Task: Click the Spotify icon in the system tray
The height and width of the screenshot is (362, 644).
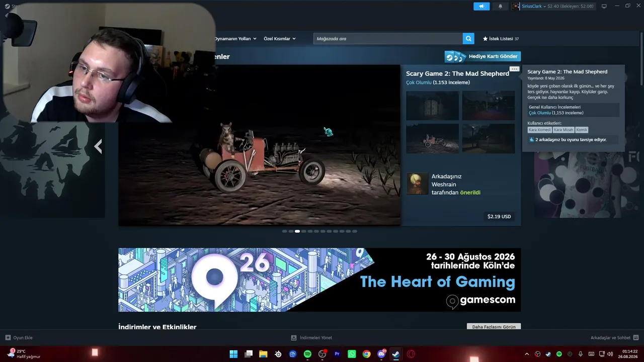Action: [x=559, y=354]
